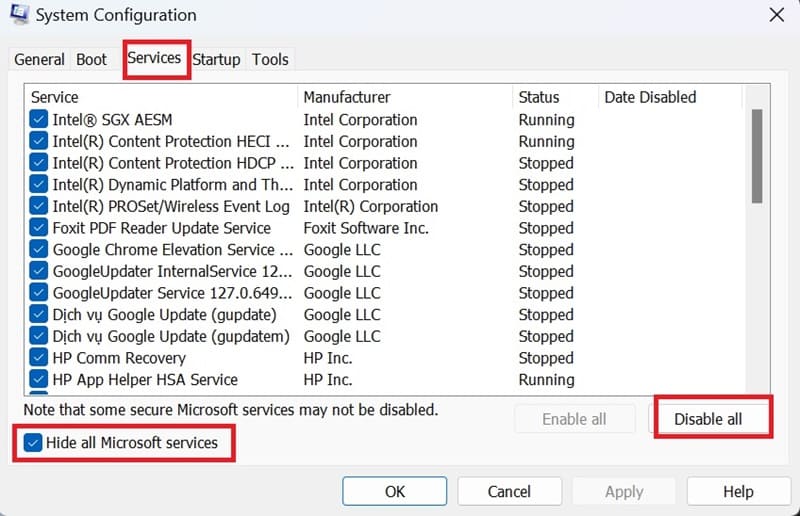Click the System Configuration title bar icon
This screenshot has width=800, height=516.
pos(19,13)
